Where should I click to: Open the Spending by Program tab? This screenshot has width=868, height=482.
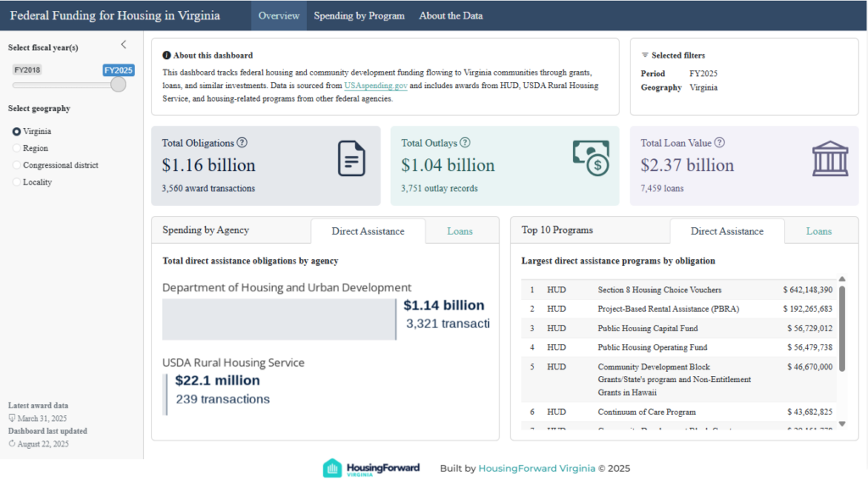coord(359,15)
